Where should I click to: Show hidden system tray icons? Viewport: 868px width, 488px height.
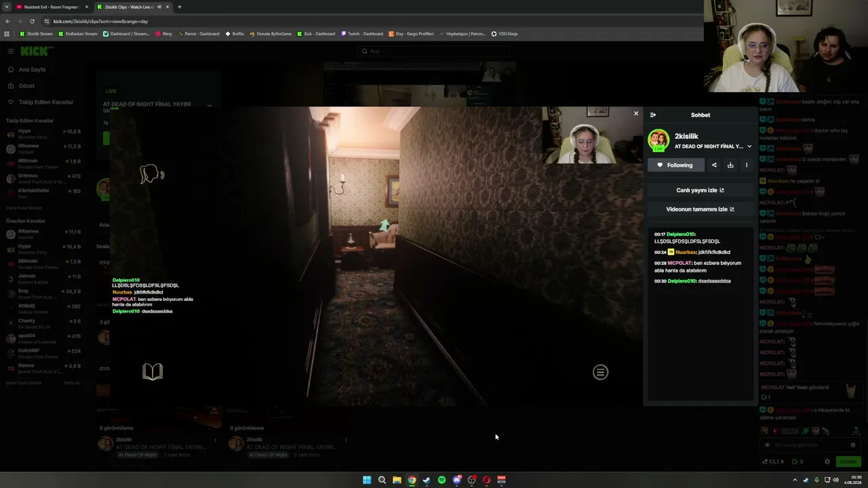click(x=795, y=480)
